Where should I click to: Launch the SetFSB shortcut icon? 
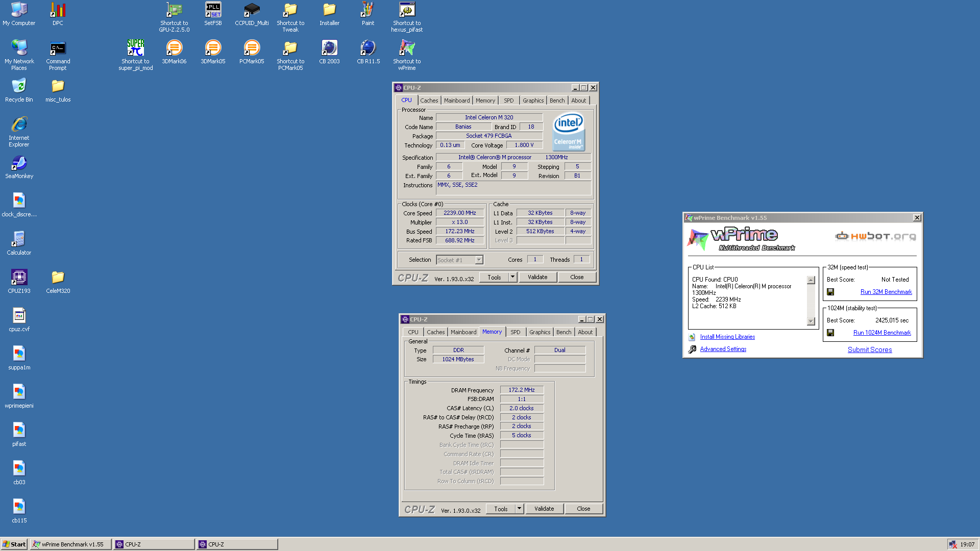213,14
